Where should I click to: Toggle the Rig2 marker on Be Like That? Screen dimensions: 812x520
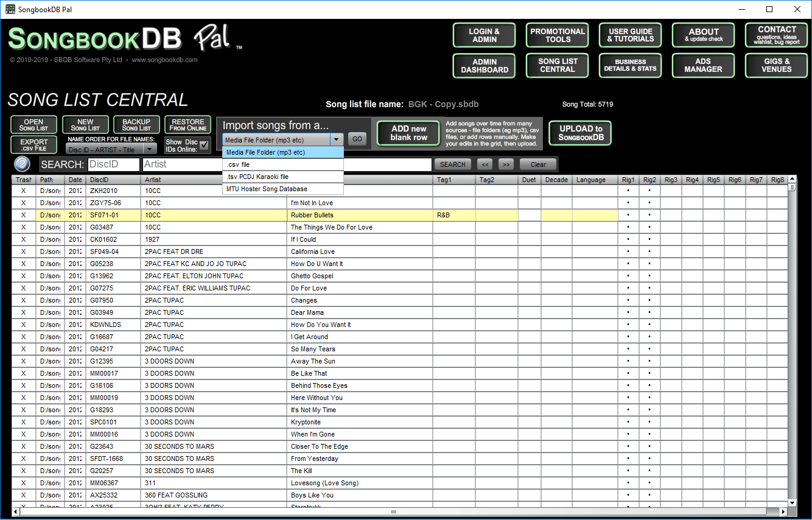tap(649, 373)
